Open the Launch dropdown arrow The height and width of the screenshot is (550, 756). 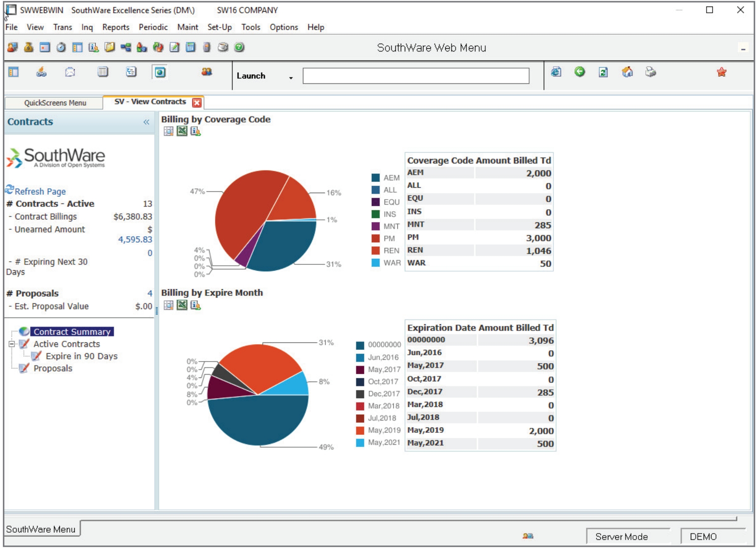coord(291,78)
